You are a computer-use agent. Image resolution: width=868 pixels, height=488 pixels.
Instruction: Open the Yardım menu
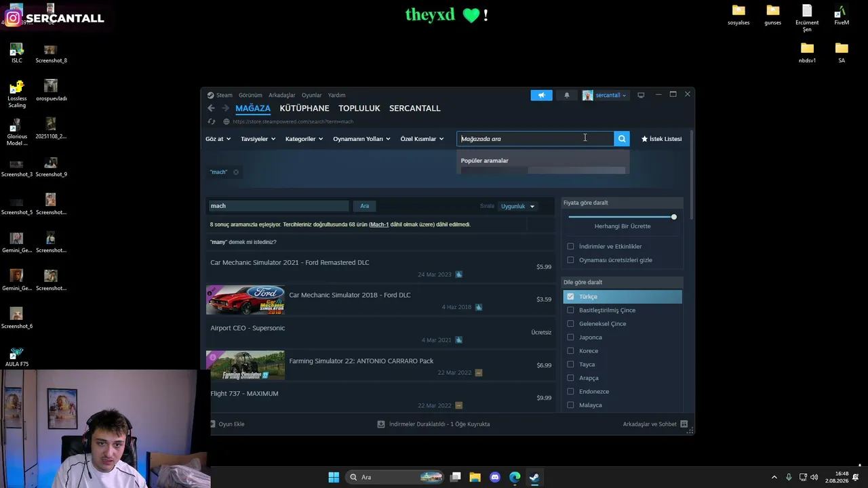(x=337, y=96)
